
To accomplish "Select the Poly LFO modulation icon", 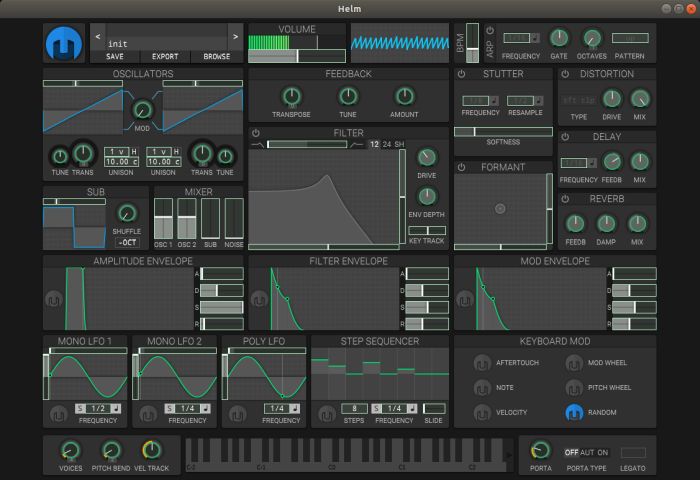I will point(238,415).
